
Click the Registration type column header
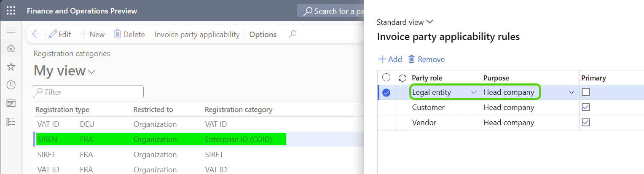pos(62,110)
